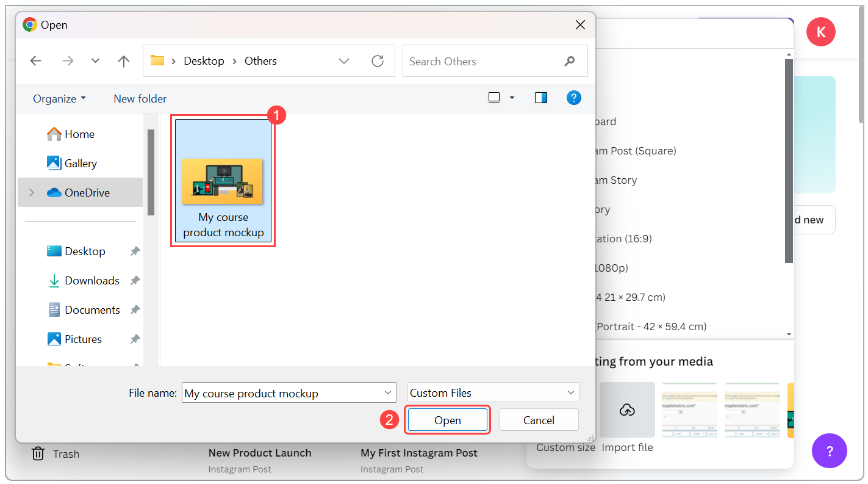The height and width of the screenshot is (484, 868).
Task: Navigate back with the back arrow
Action: click(x=35, y=60)
